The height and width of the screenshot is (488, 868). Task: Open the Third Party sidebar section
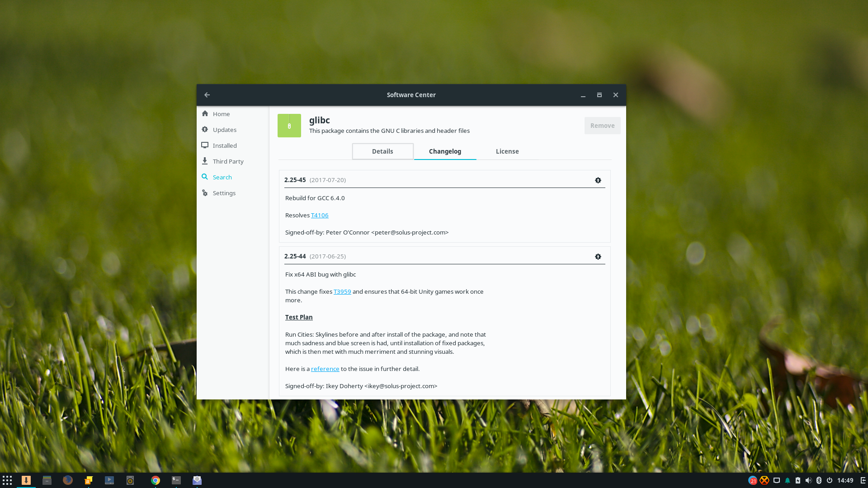(233, 161)
